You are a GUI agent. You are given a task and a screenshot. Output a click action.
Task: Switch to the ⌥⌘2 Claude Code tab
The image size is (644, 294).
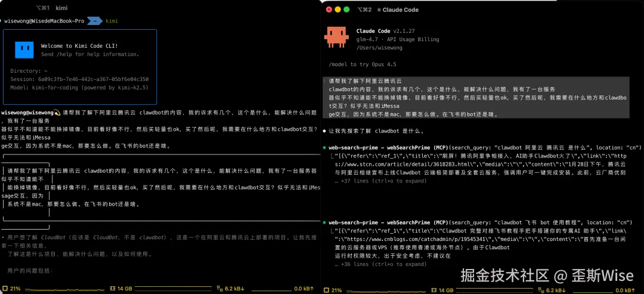(x=388, y=10)
